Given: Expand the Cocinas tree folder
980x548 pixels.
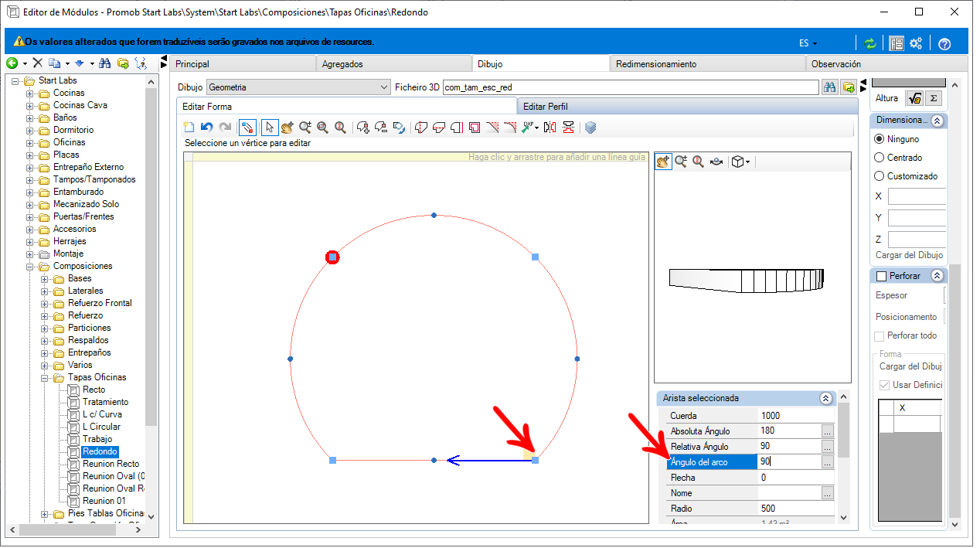Looking at the screenshot, I should [30, 93].
